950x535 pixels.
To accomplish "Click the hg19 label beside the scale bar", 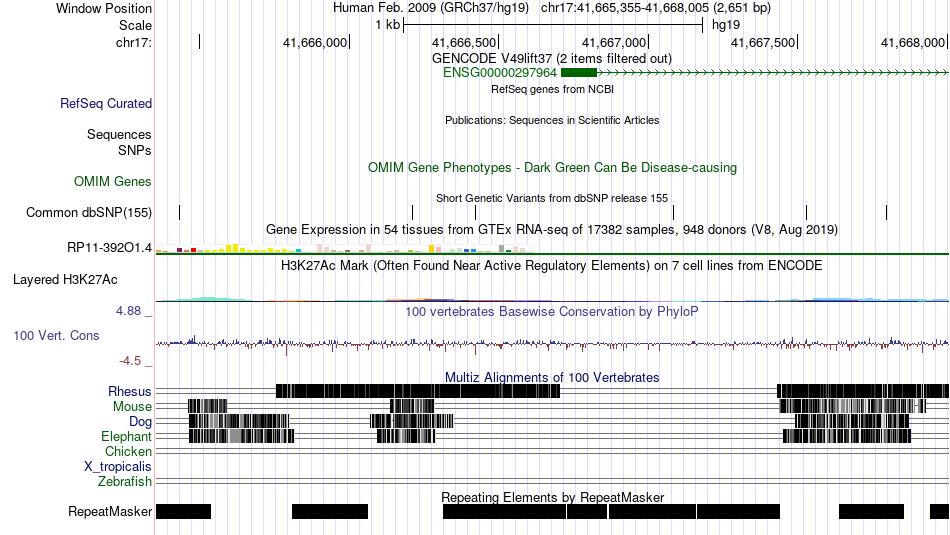I will click(x=726, y=25).
